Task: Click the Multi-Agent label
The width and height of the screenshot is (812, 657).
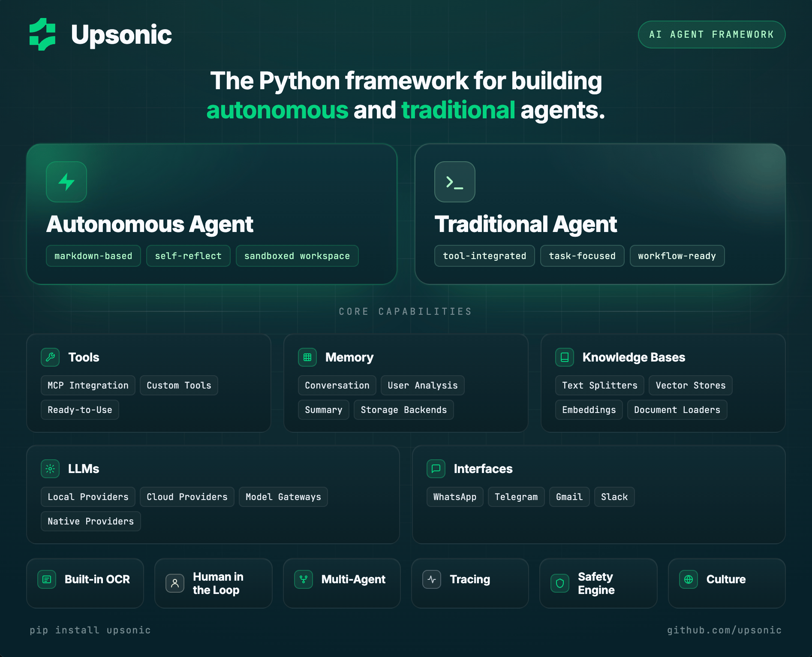Action: tap(354, 579)
